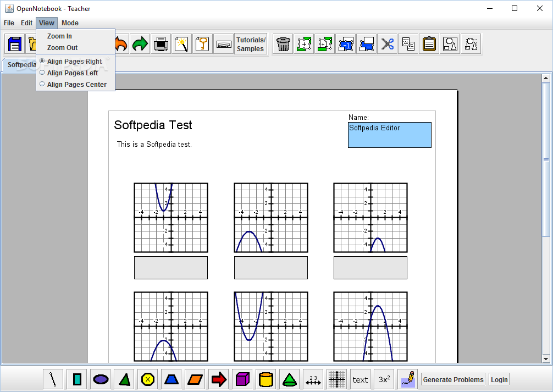
Task: Select the bottom-middle upward parabola graph
Action: coord(271,327)
